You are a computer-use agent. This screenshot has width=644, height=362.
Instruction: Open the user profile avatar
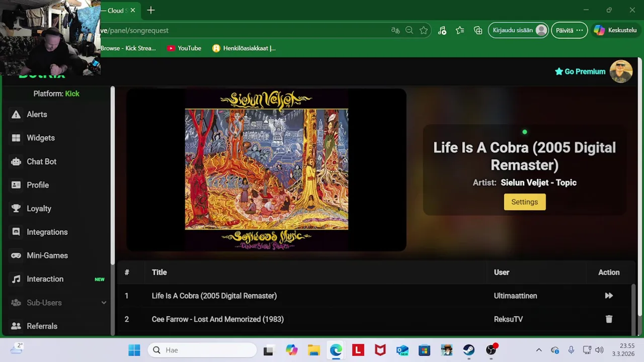tap(621, 71)
